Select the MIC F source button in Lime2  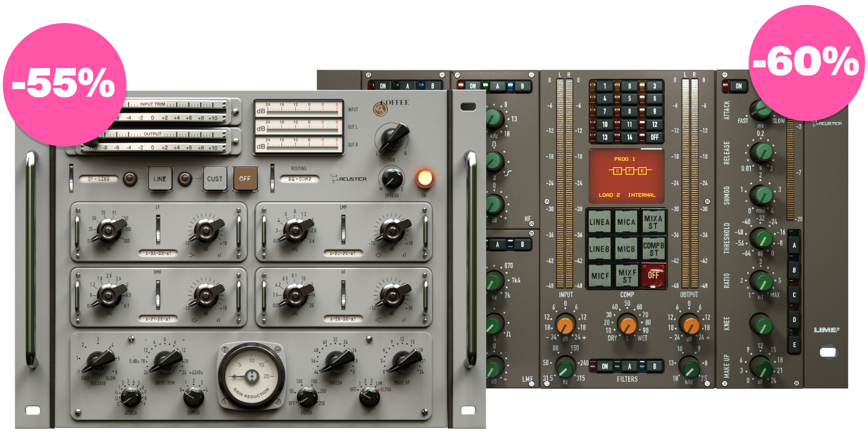tap(599, 275)
